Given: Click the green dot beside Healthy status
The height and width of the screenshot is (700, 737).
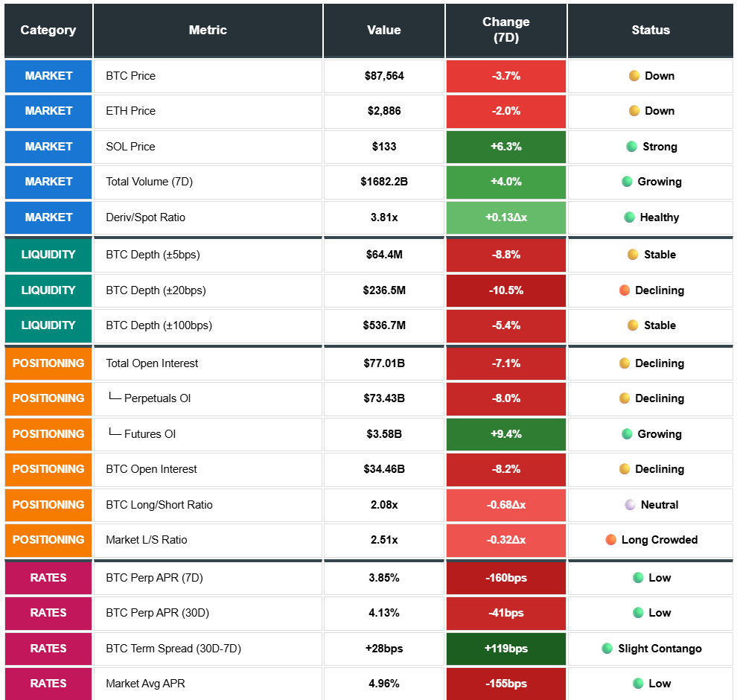Looking at the screenshot, I should coord(630,217).
